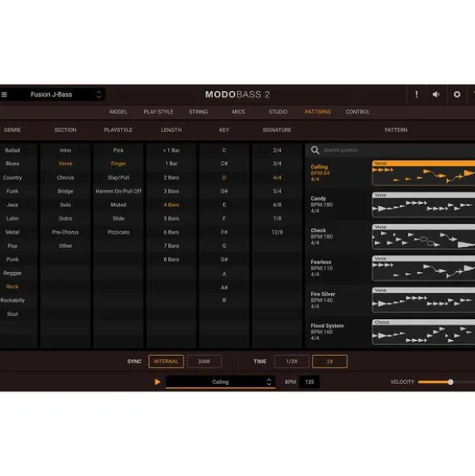Click the SIGNATURE column header

point(277,130)
